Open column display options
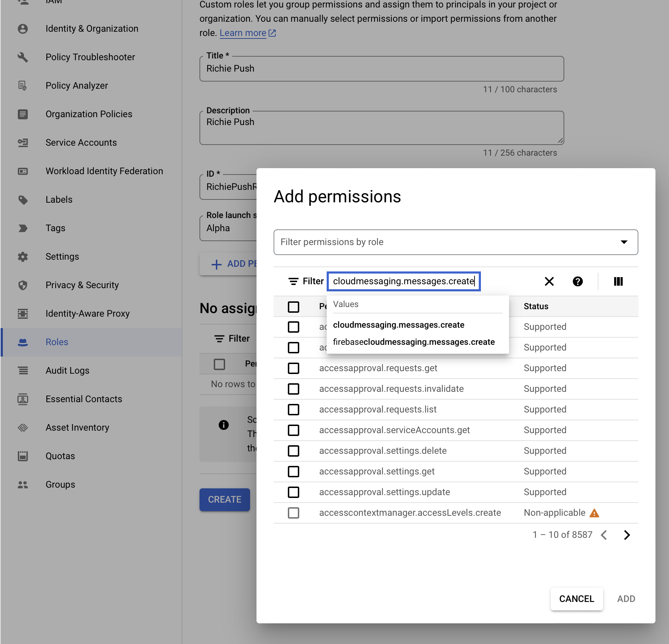669x644 pixels. click(618, 281)
